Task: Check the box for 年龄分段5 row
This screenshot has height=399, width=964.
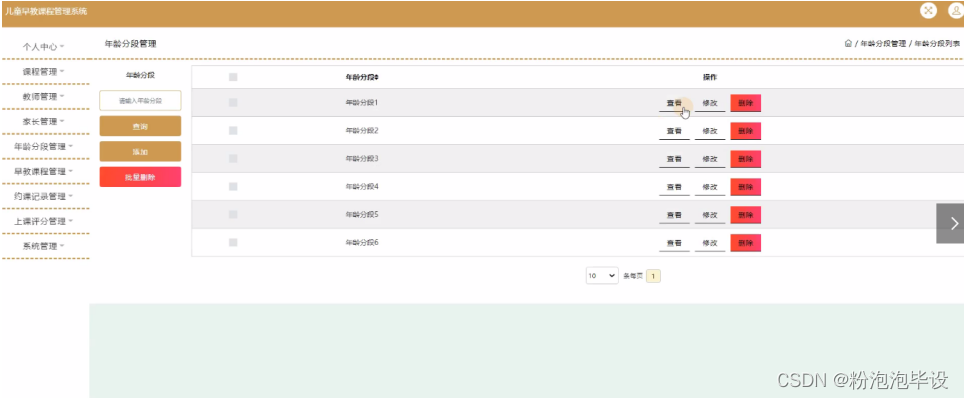Action: tap(233, 215)
